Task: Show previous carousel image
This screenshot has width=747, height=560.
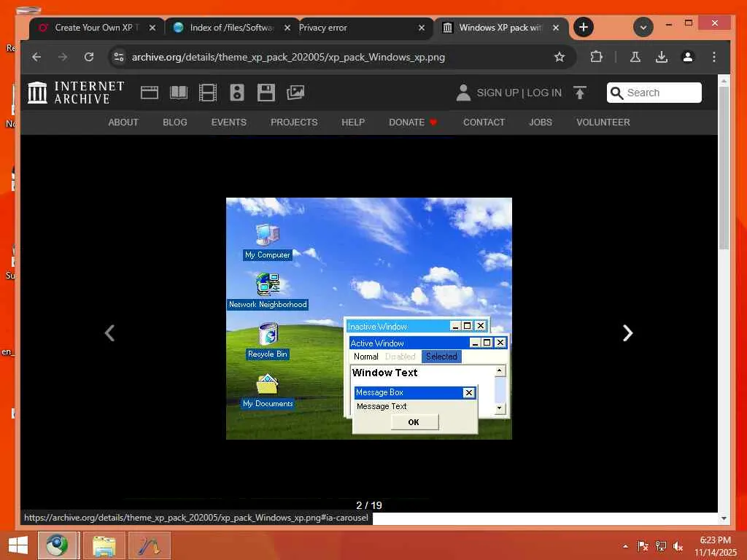Action: [109, 332]
